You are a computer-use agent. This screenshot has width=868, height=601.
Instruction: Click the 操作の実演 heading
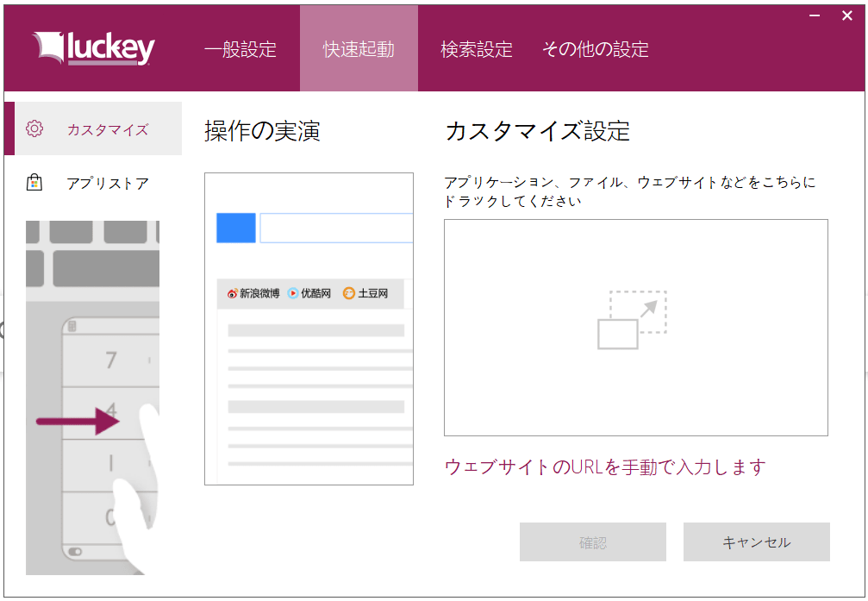[262, 131]
